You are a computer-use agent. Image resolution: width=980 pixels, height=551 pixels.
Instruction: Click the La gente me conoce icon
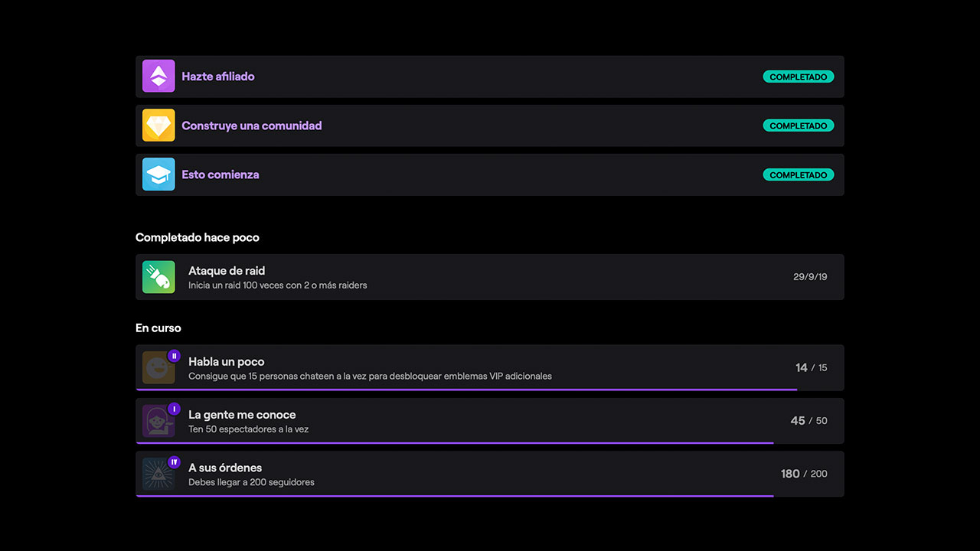(157, 422)
